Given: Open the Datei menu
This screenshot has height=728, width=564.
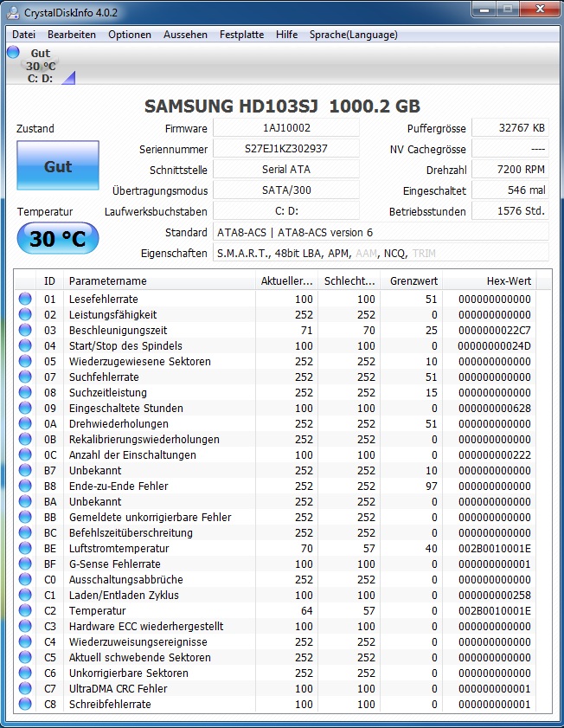Looking at the screenshot, I should [x=23, y=35].
